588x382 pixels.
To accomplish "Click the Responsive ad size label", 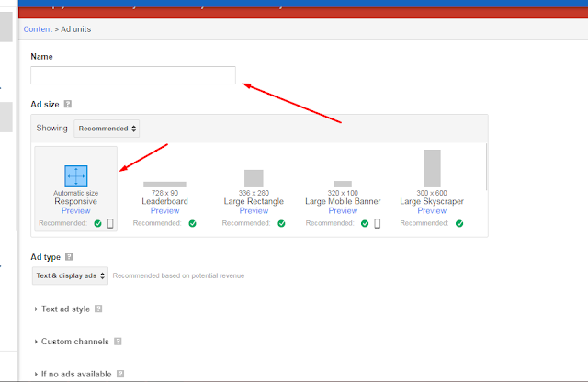I will click(75, 201).
